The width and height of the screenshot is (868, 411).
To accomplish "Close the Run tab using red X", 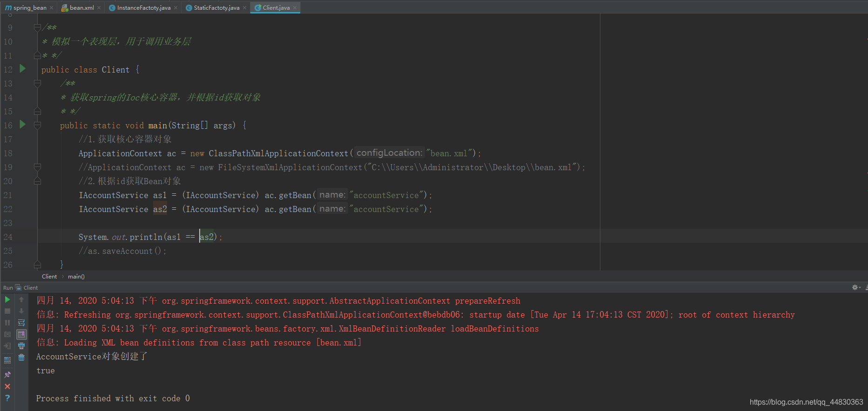I will click(7, 386).
